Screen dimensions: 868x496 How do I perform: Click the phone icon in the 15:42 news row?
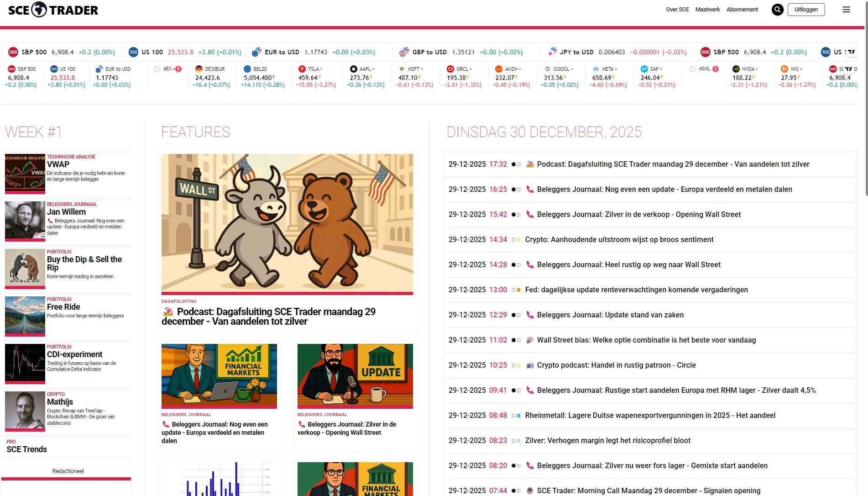coord(530,215)
